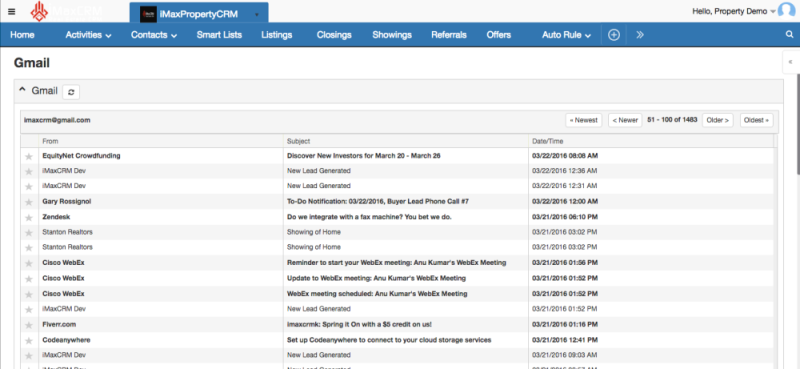Open Offers menu item
This screenshot has width=800, height=369.
498,35
